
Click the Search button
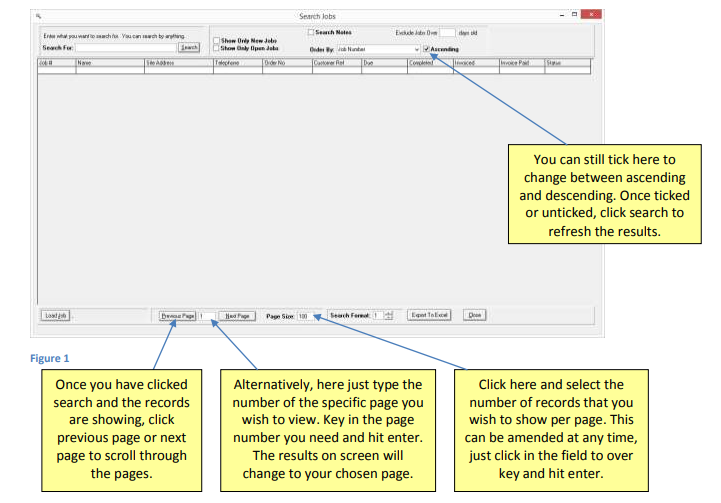pyautogui.click(x=188, y=47)
